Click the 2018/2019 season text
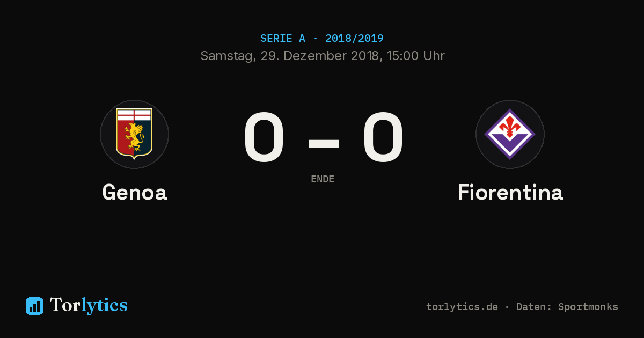The image size is (644, 338). (x=354, y=39)
